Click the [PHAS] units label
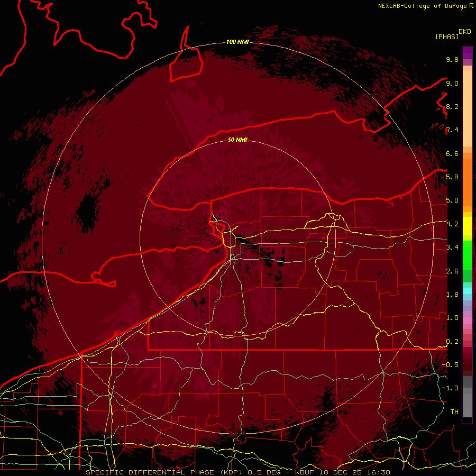This screenshot has height=476, width=476. pos(447,36)
